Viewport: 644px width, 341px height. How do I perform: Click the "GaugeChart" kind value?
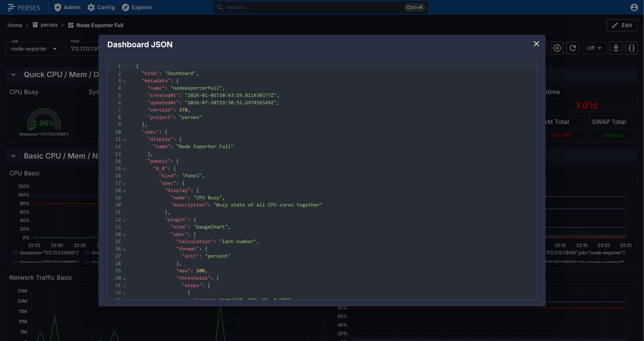coord(211,227)
